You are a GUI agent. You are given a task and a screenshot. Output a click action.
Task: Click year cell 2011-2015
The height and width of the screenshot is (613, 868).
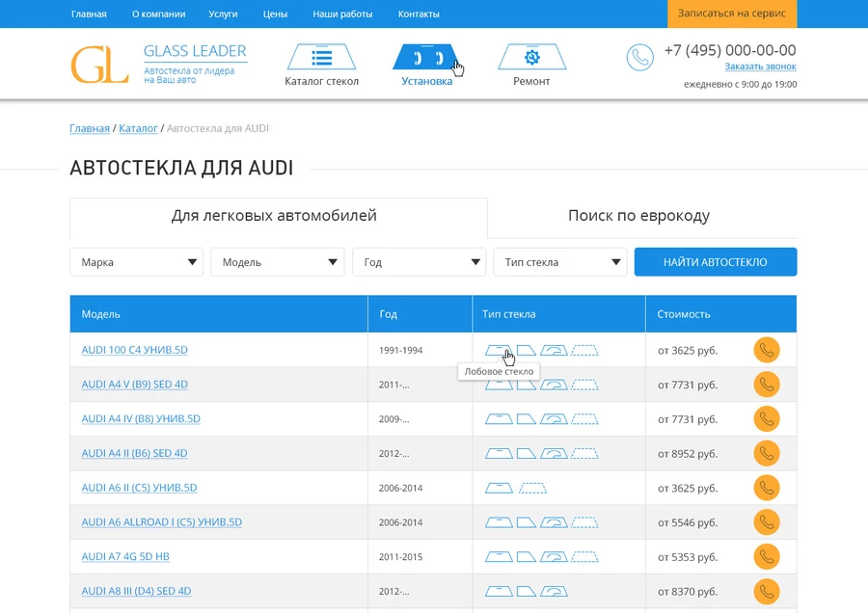(401, 557)
